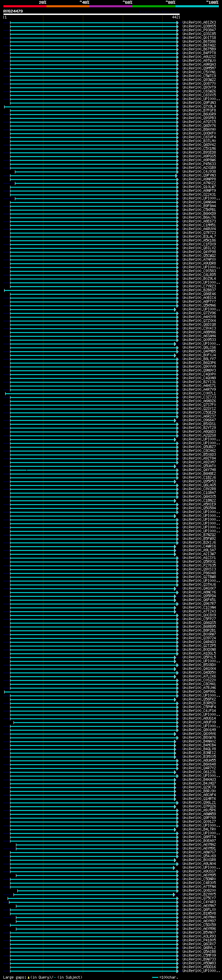The height and width of the screenshot is (980, 222).
Task: Select label UniRef100_B6TAQ2
Action: coord(199,45)
